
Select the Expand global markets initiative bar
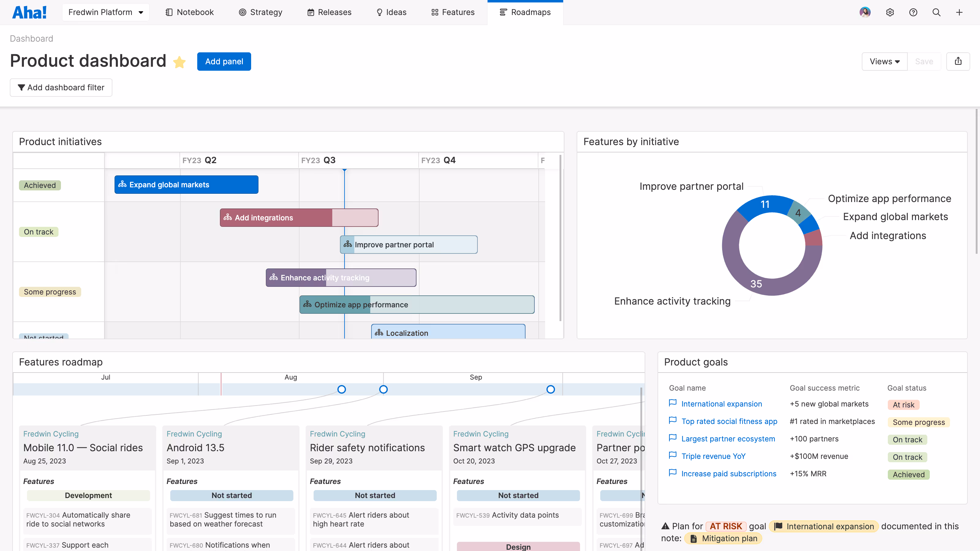tap(186, 184)
